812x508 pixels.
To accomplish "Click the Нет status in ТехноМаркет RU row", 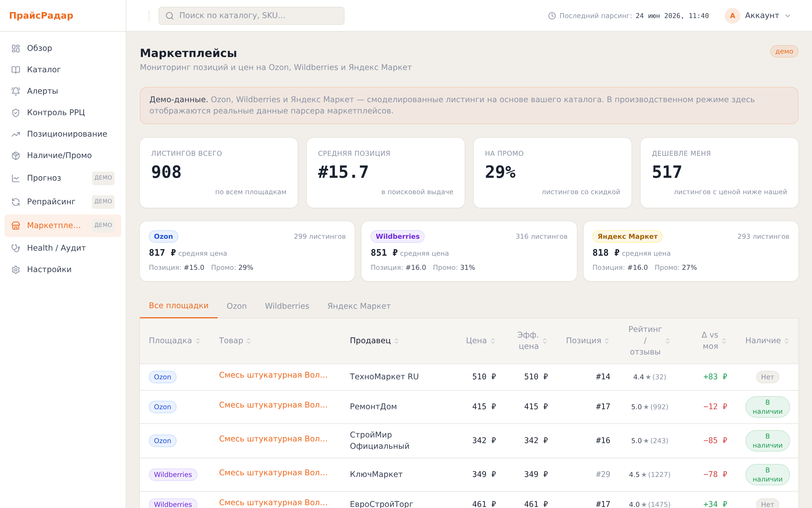I will pyautogui.click(x=767, y=377).
